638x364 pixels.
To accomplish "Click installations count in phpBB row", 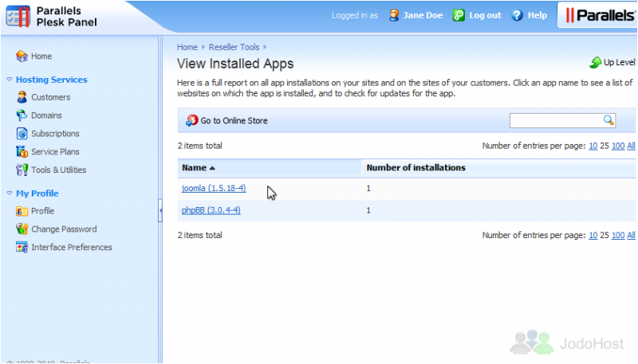I will point(368,210).
